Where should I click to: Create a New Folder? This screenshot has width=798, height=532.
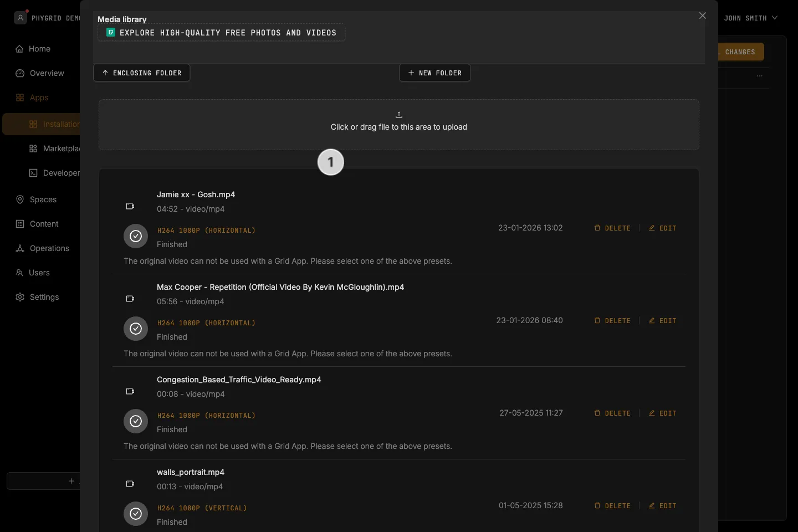pyautogui.click(x=435, y=73)
